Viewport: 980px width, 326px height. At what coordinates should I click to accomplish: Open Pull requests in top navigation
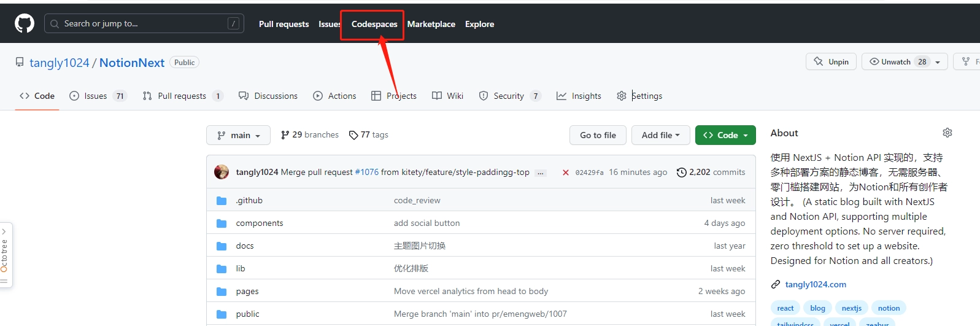point(284,24)
